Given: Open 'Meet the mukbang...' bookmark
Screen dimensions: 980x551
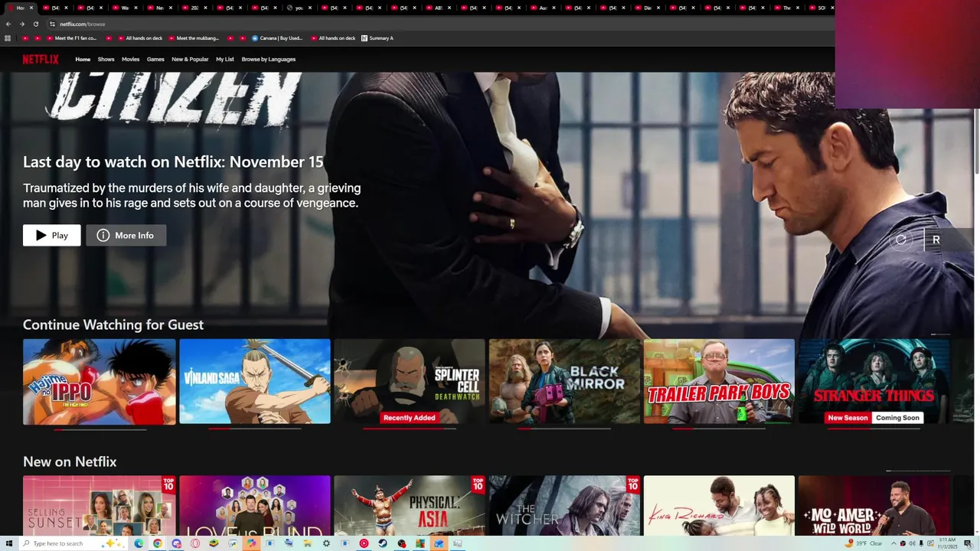Looking at the screenshot, I should pos(192,38).
